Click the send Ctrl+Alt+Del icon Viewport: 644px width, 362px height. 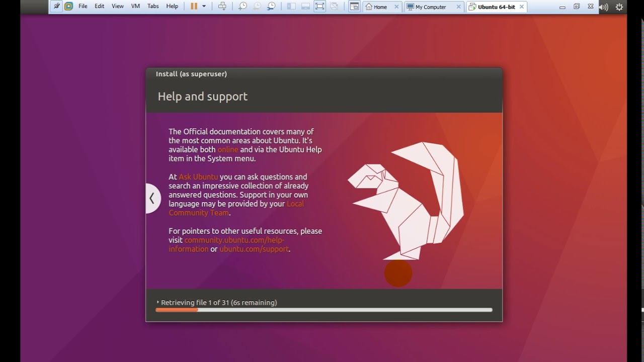[x=222, y=7]
